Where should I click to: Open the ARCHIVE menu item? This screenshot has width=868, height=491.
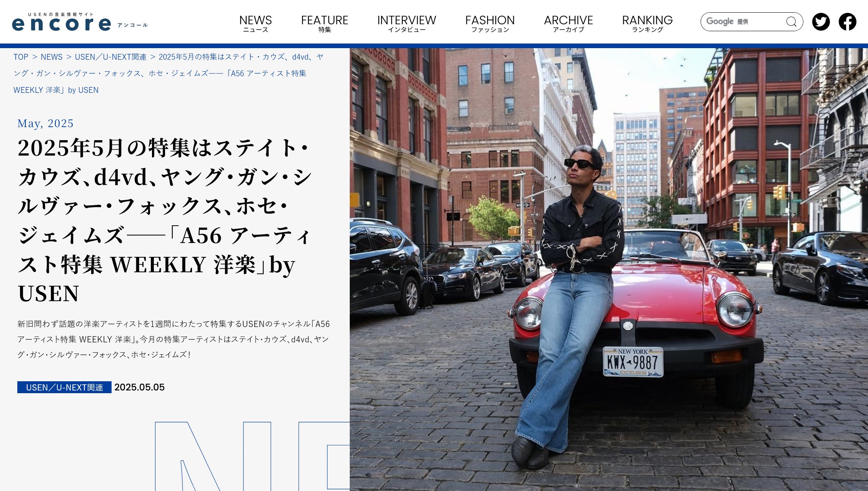(568, 23)
